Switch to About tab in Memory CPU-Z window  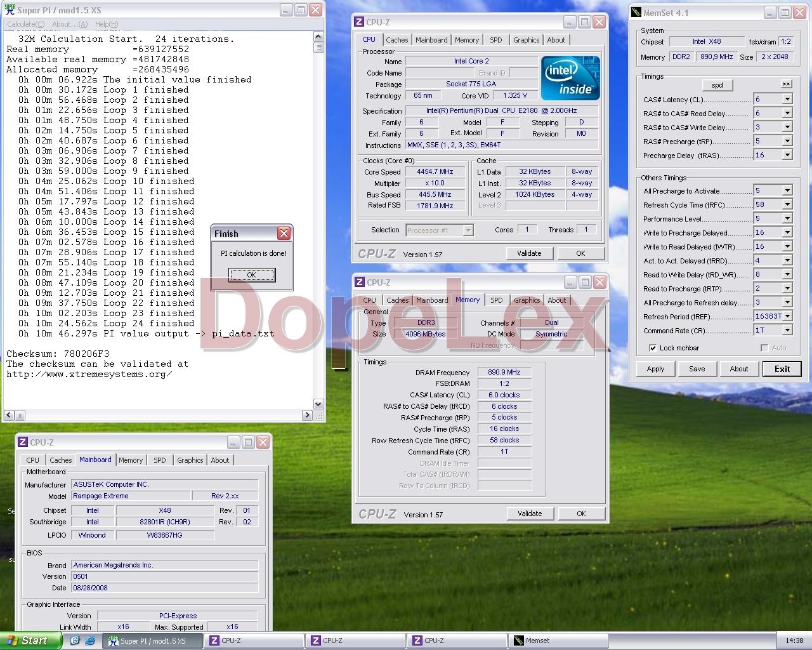(557, 300)
